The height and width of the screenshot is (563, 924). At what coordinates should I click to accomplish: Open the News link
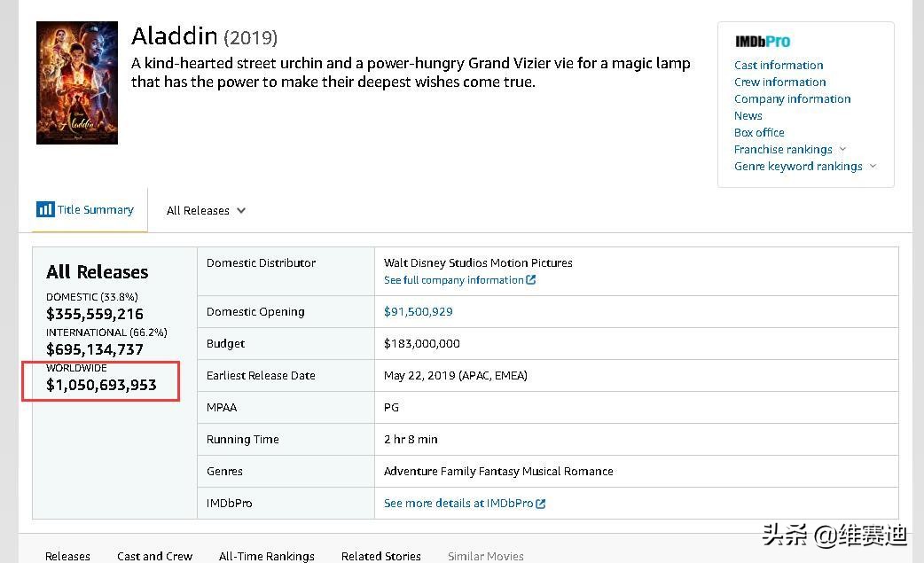(x=748, y=115)
